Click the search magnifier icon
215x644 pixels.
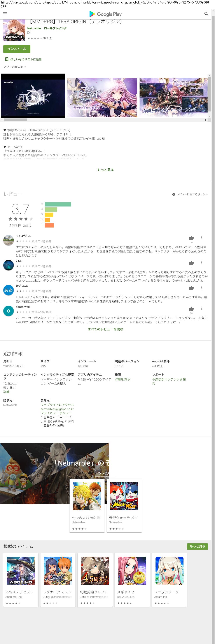206,14
